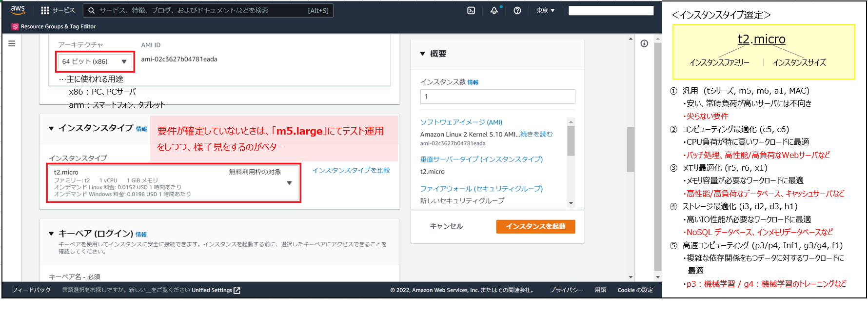This screenshot has height=316, width=868.
Task: Open the サービス menu
Action: coord(58,10)
